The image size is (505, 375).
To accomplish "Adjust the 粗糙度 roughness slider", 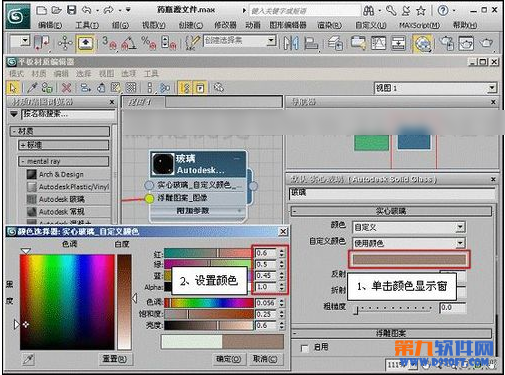I will coord(393,308).
